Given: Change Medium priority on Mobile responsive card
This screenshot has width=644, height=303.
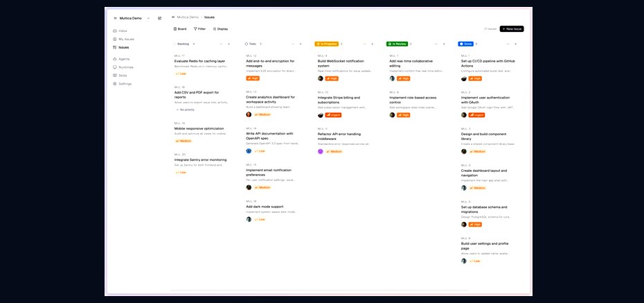Looking at the screenshot, I should click(x=184, y=141).
